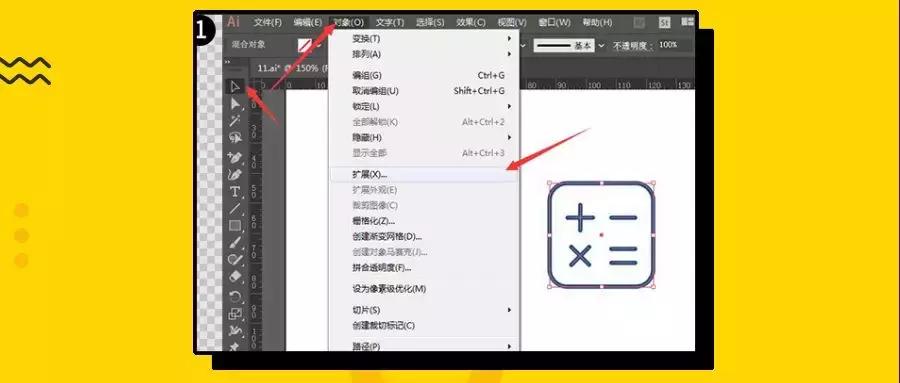The width and height of the screenshot is (900, 383).
Task: Select the Shaper tool
Action: click(x=235, y=260)
